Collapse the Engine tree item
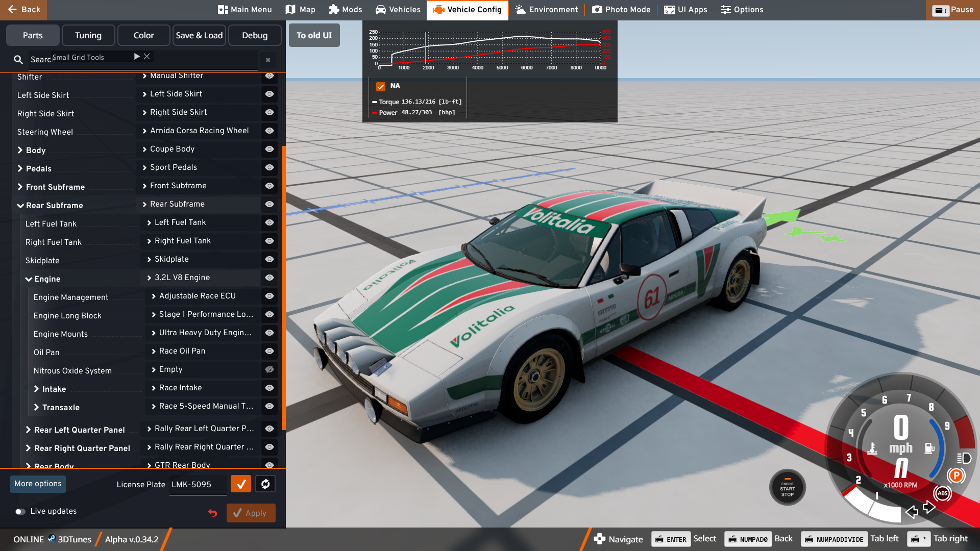The height and width of the screenshot is (551, 980). [29, 279]
